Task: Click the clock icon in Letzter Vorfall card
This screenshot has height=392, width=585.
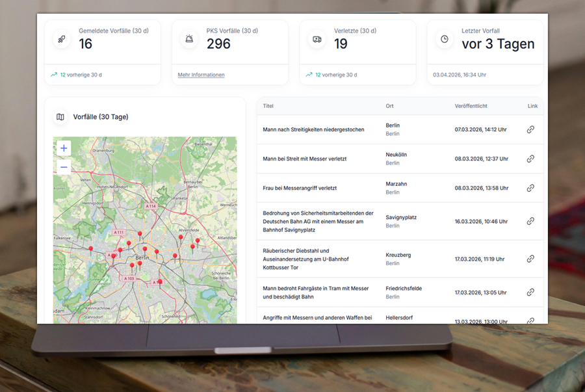Action: pos(445,39)
